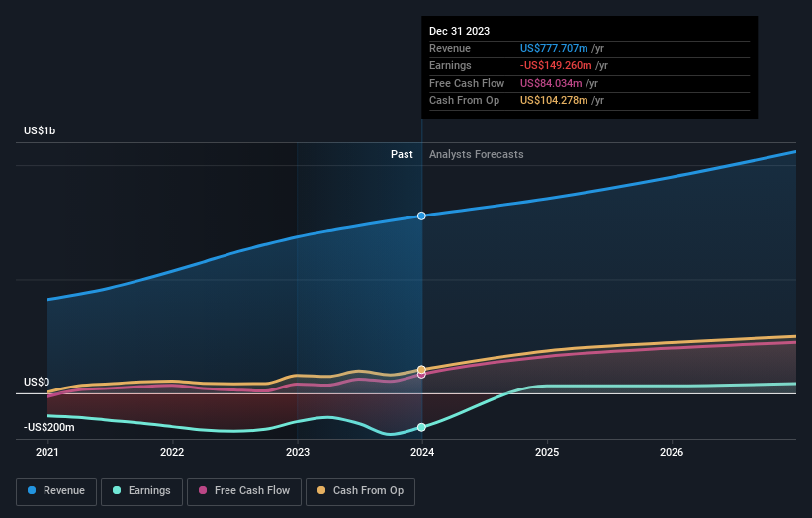The image size is (812, 518).
Task: Click the US$777.707m revenue value
Action: [x=554, y=48]
